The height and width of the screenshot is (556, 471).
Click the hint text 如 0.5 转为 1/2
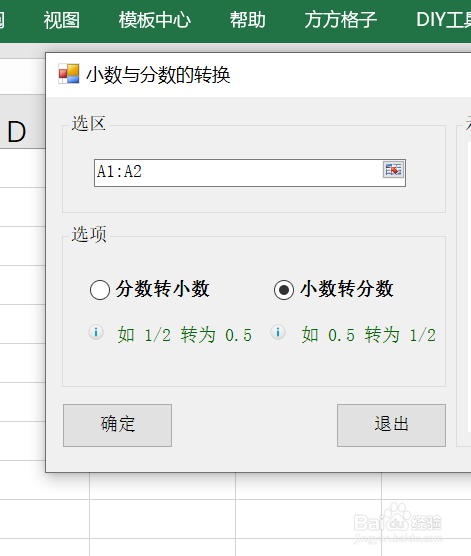[369, 335]
